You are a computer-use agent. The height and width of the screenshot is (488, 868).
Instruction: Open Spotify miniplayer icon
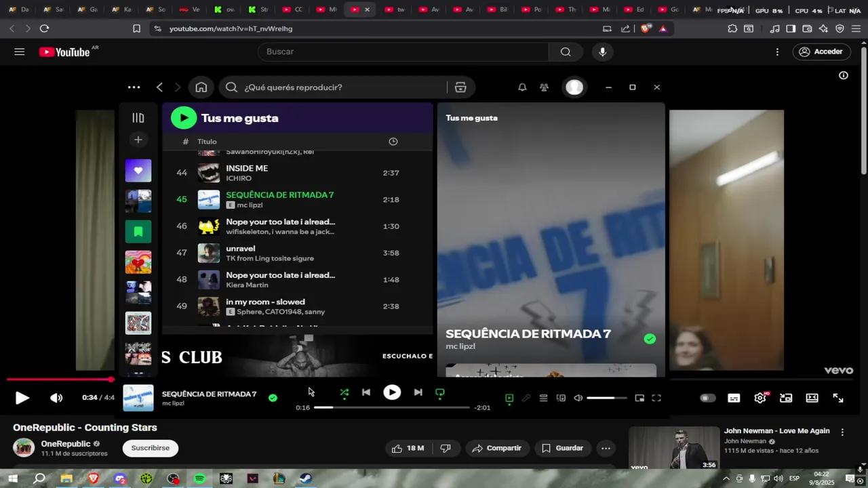pyautogui.click(x=639, y=398)
